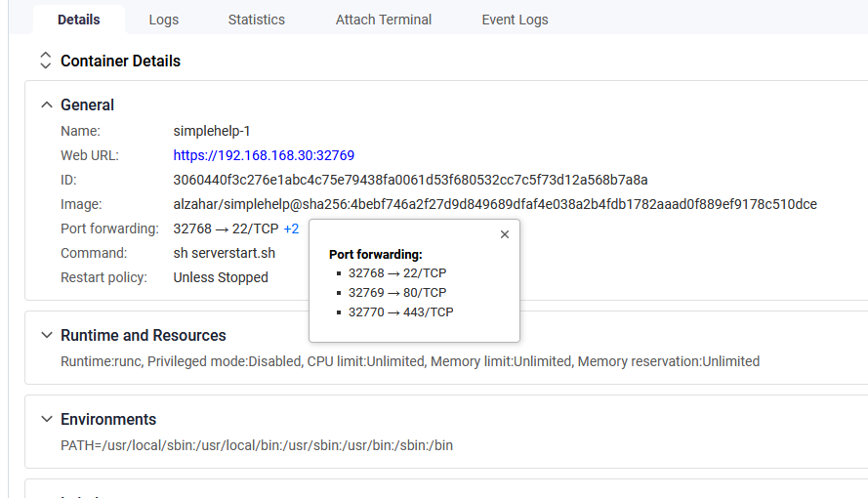Open the Attach Terminal tab

pyautogui.click(x=383, y=20)
